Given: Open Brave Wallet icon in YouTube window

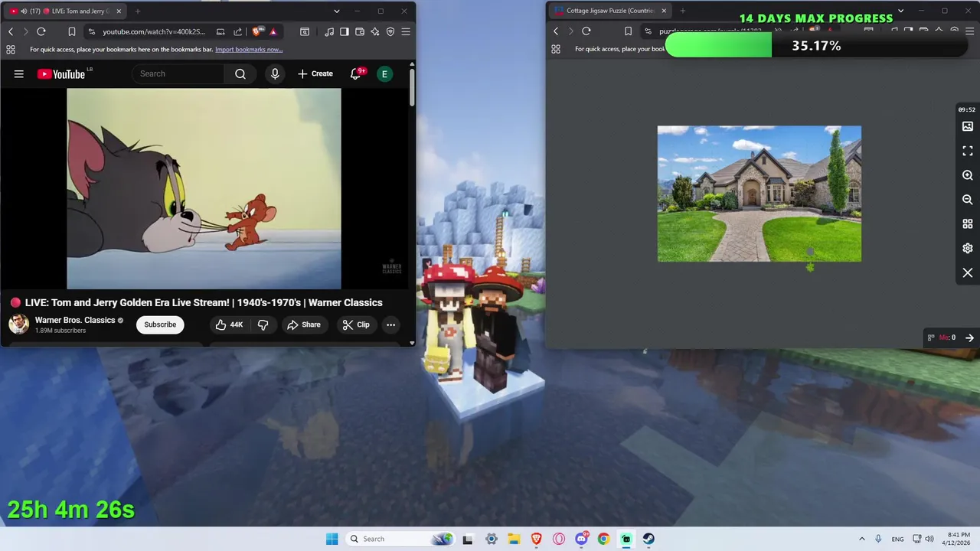Looking at the screenshot, I should tap(360, 31).
